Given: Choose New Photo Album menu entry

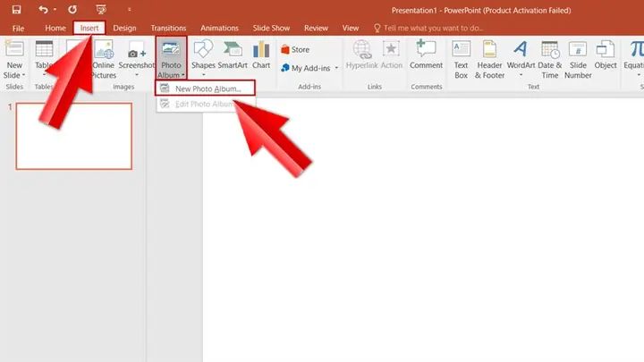Looking at the screenshot, I should pyautogui.click(x=205, y=88).
